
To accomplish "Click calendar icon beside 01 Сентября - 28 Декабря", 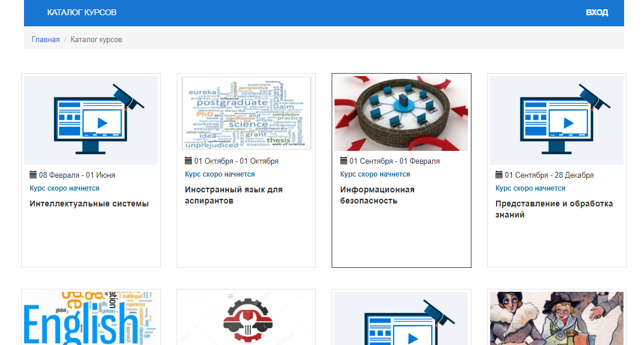I will click(499, 175).
